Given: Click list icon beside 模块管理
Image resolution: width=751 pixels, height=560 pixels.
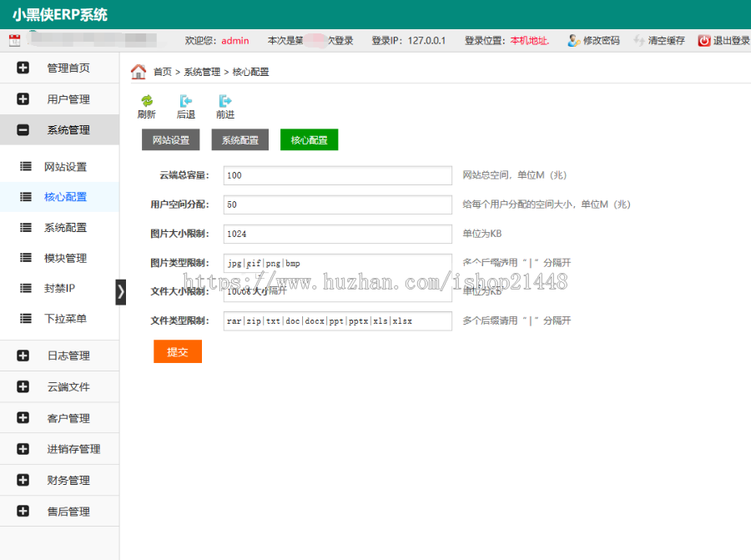Looking at the screenshot, I should [x=26, y=258].
